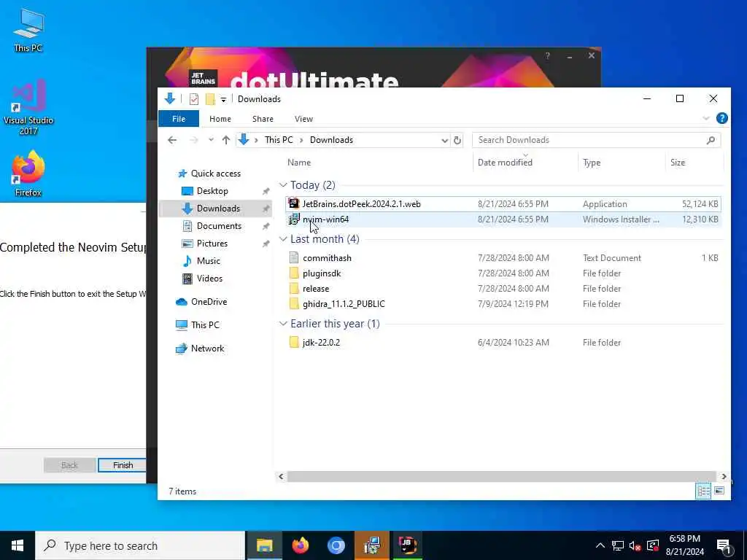Select Network in the navigation pane
The width and height of the screenshot is (747, 560).
207,349
